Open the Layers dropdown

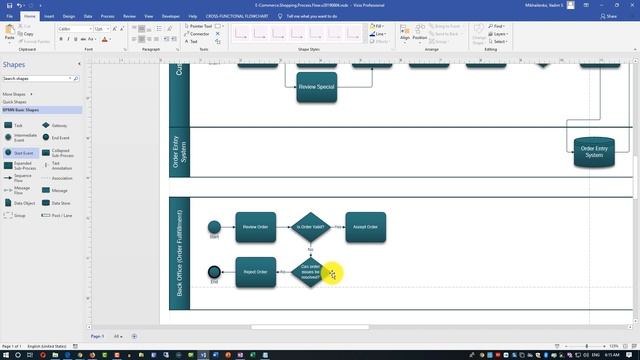pyautogui.click(x=498, y=34)
